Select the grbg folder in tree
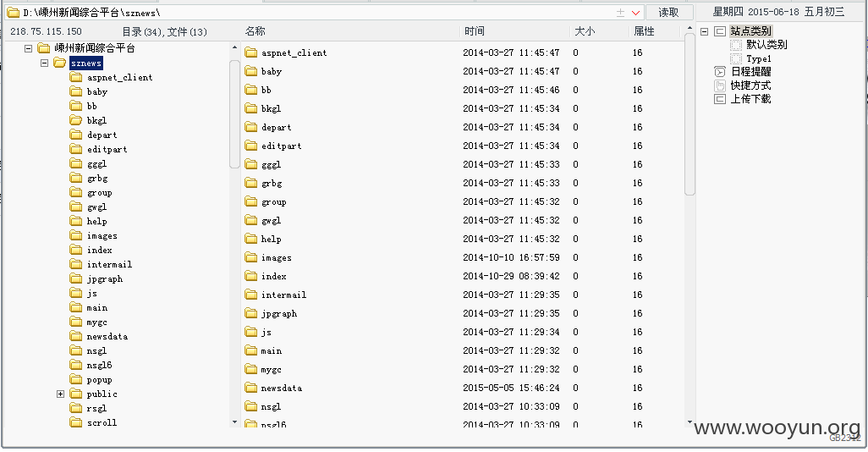Viewport: 868px width, 452px height. click(x=97, y=179)
